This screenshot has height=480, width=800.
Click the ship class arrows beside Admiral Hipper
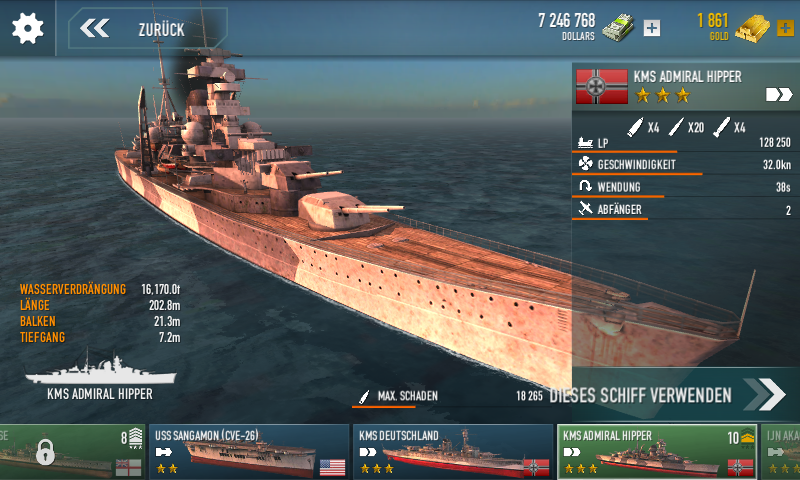(x=779, y=94)
